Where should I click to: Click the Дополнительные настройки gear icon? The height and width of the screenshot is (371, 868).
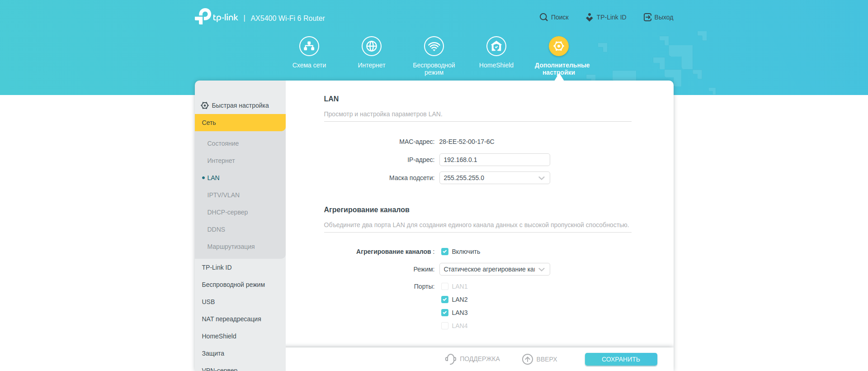pos(559,46)
